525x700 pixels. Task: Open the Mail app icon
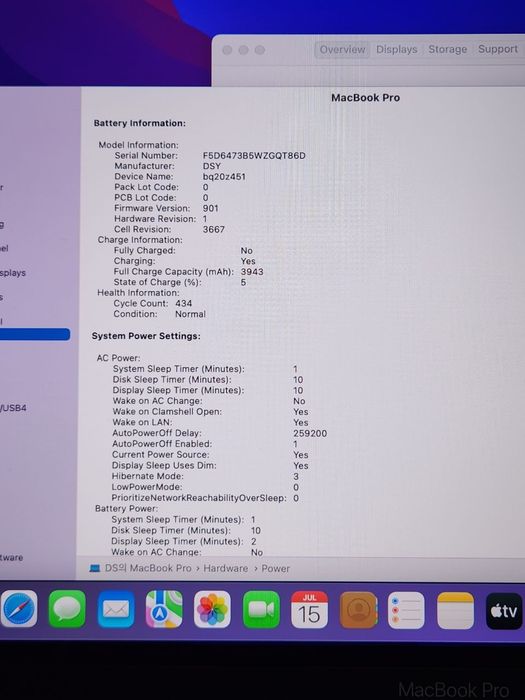point(116,609)
